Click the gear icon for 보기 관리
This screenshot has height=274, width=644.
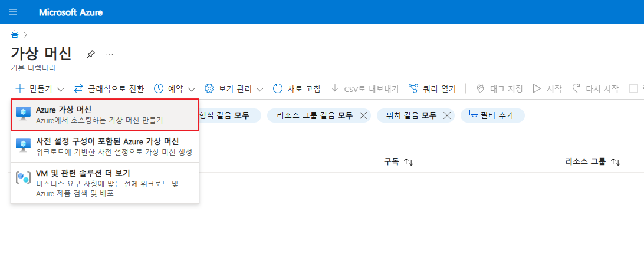coord(209,88)
